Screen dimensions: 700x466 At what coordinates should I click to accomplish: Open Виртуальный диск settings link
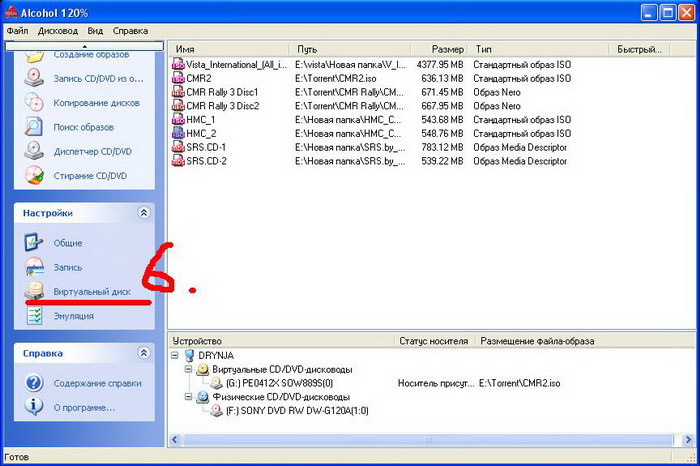tap(92, 291)
